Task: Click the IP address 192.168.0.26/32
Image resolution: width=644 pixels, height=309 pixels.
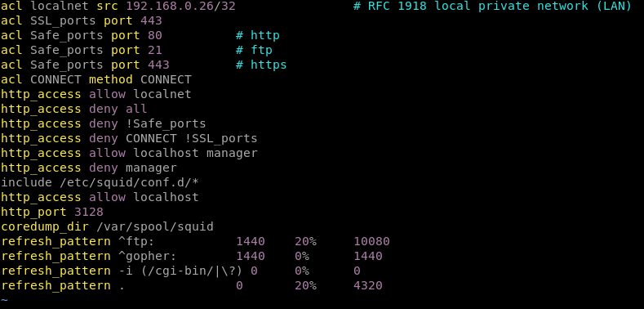Action: coord(181,7)
